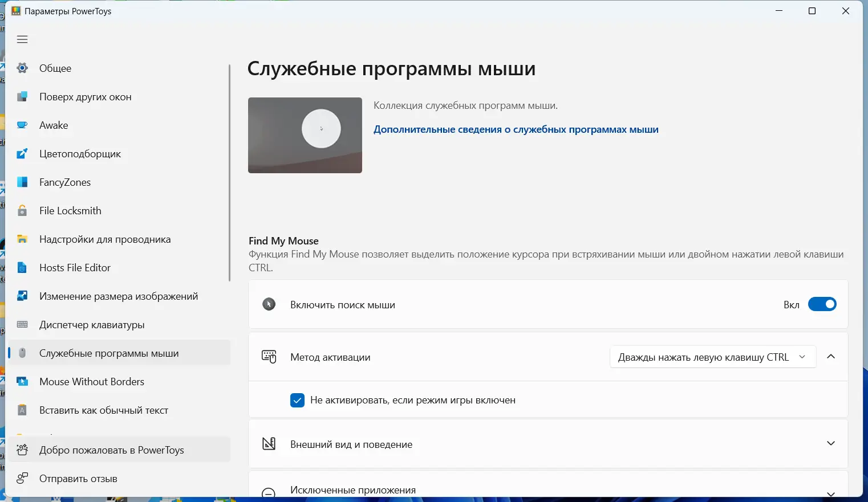Click the cursor icon beside Включить поиск мыши

pos(269,304)
